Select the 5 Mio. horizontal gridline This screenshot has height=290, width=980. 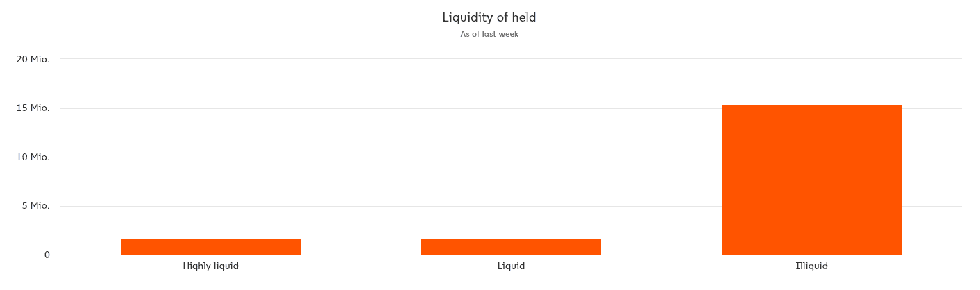pos(361,206)
